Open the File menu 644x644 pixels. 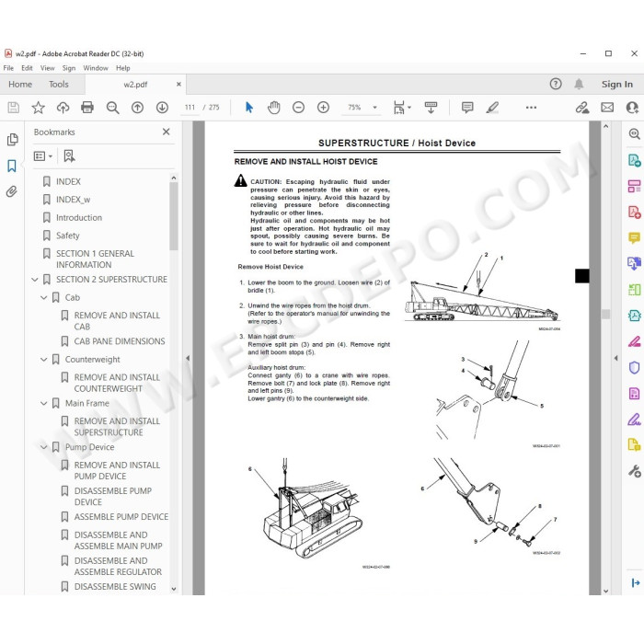[x=8, y=68]
